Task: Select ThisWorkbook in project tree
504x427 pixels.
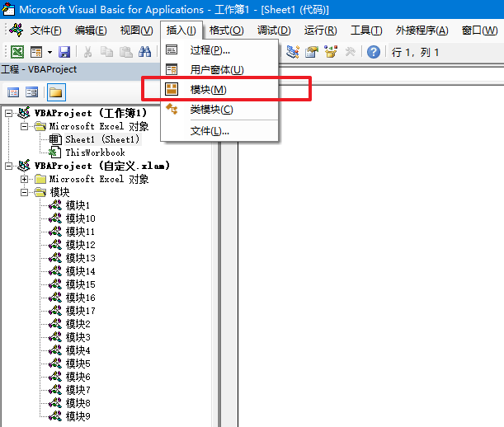Action: [x=95, y=152]
